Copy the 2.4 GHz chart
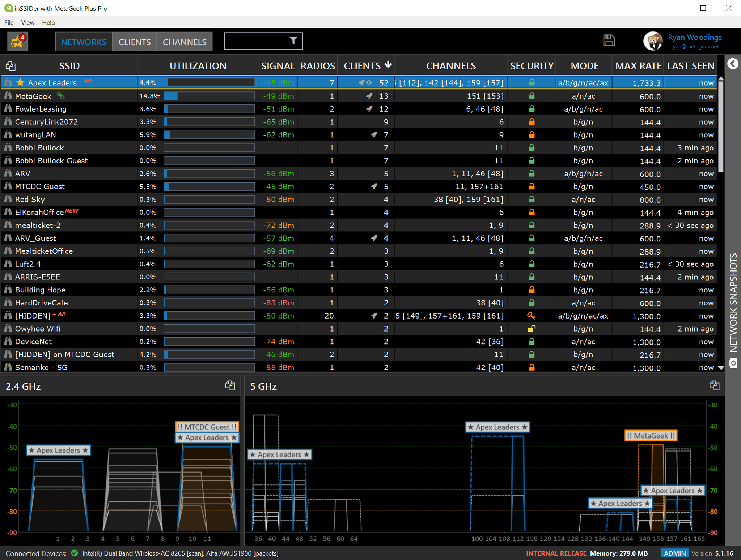741x560 pixels. (230, 385)
